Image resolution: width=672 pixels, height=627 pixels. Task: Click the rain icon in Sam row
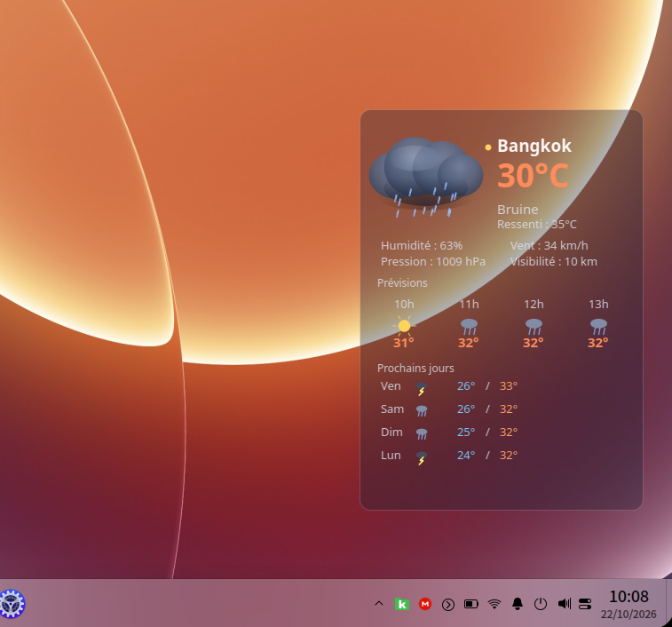click(422, 411)
